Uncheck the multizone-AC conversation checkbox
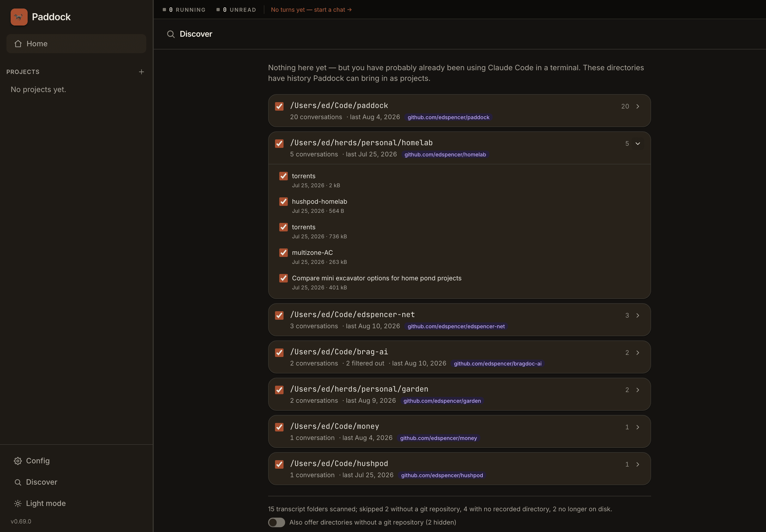The width and height of the screenshot is (766, 532). (x=283, y=253)
